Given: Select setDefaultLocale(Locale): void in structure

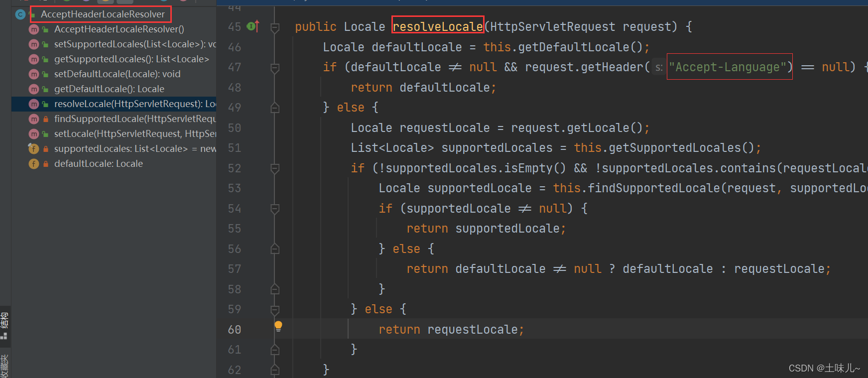Looking at the screenshot, I should click(x=117, y=74).
